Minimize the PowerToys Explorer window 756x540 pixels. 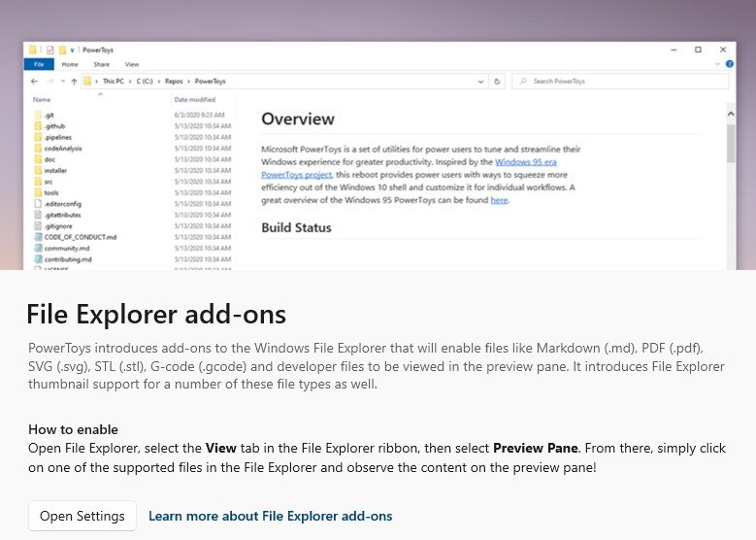point(674,50)
